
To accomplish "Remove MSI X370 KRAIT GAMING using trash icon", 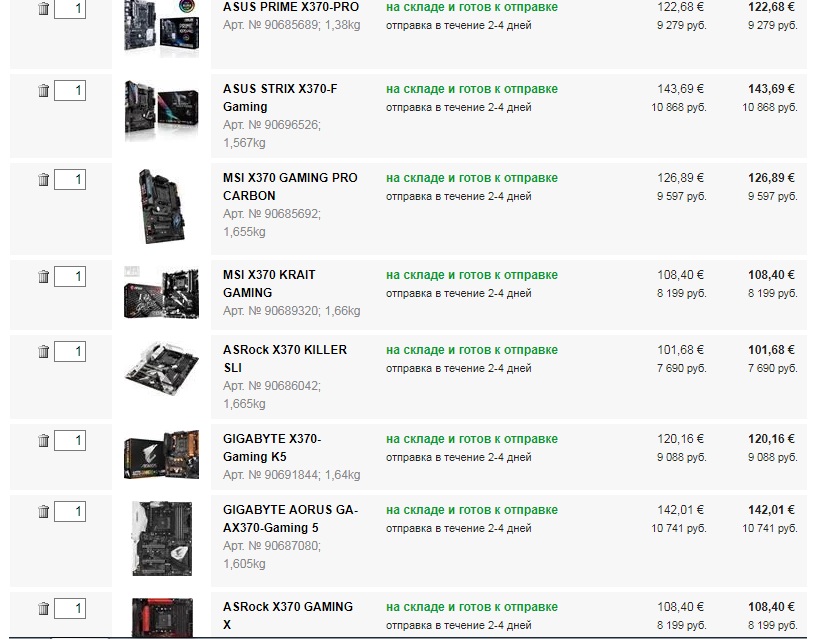I will [44, 276].
